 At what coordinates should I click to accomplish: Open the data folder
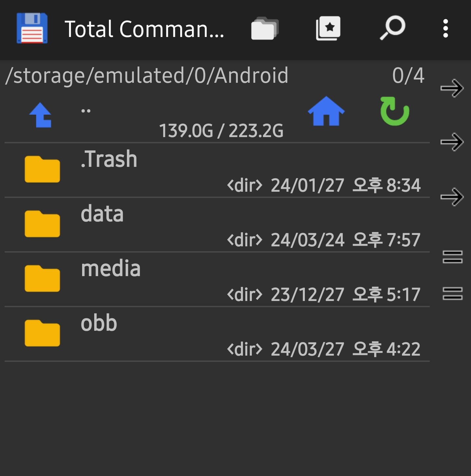pos(217,225)
